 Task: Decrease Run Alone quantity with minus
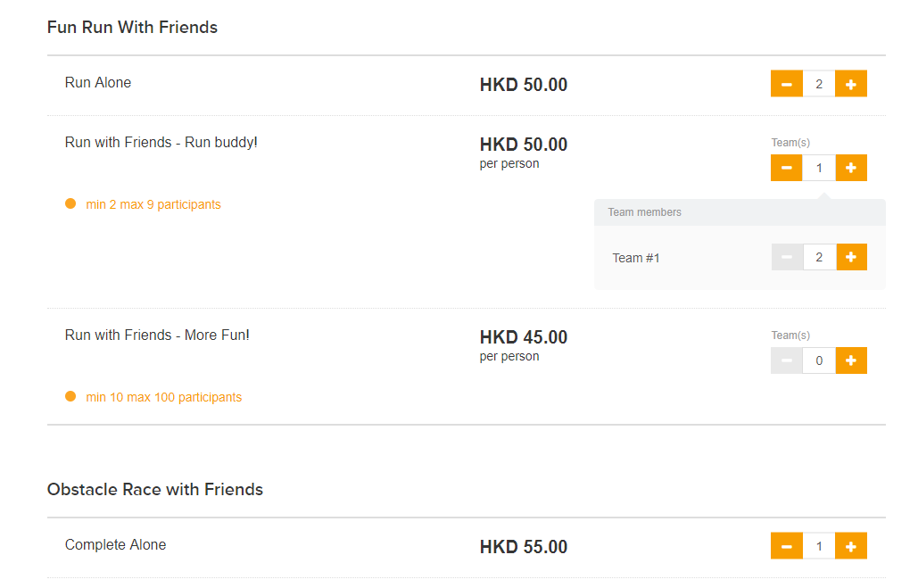click(786, 84)
